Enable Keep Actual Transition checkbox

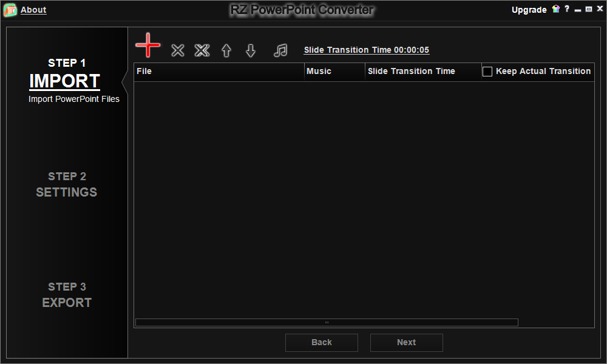click(x=487, y=72)
